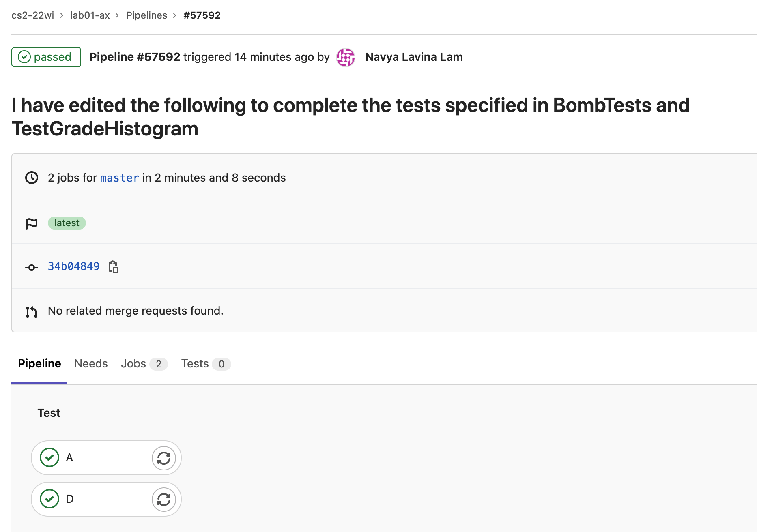Copy commit SHA with the clipboard icon
The image size is (757, 532).
point(114,267)
